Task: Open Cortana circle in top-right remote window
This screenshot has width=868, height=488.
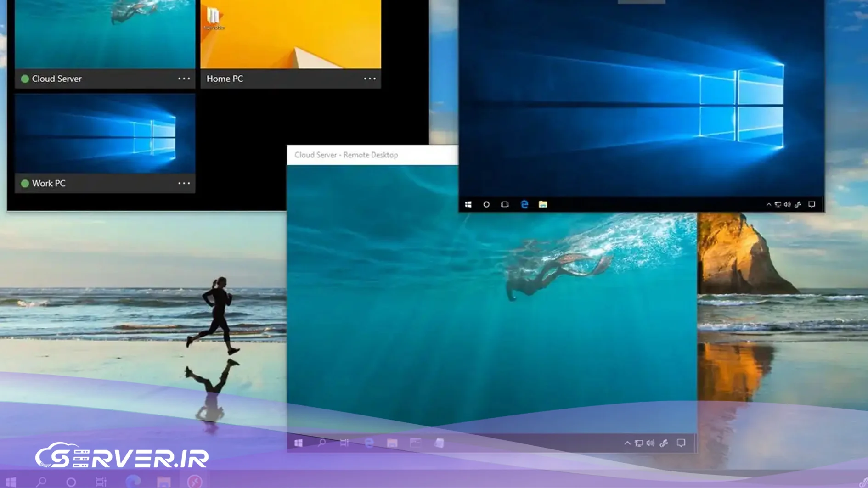Action: click(486, 204)
